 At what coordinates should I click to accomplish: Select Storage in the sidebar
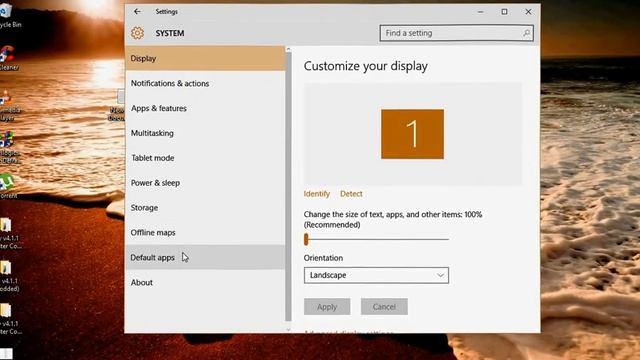tap(205, 208)
